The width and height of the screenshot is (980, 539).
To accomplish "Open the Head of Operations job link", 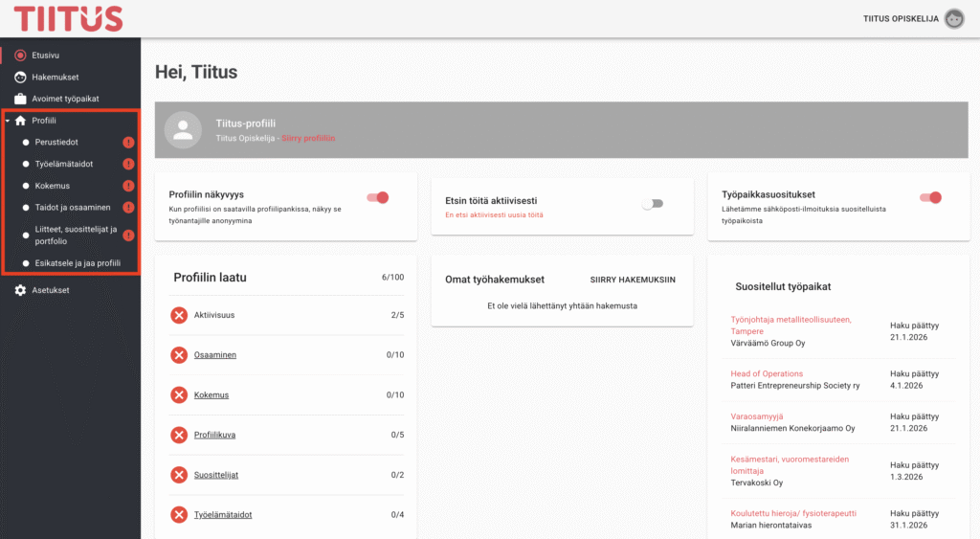I will (767, 373).
